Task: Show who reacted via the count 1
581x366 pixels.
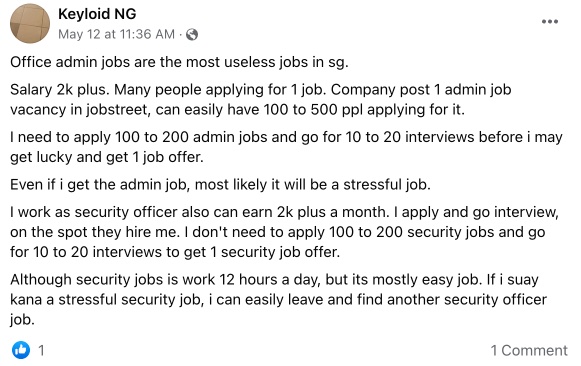Action: click(x=42, y=350)
